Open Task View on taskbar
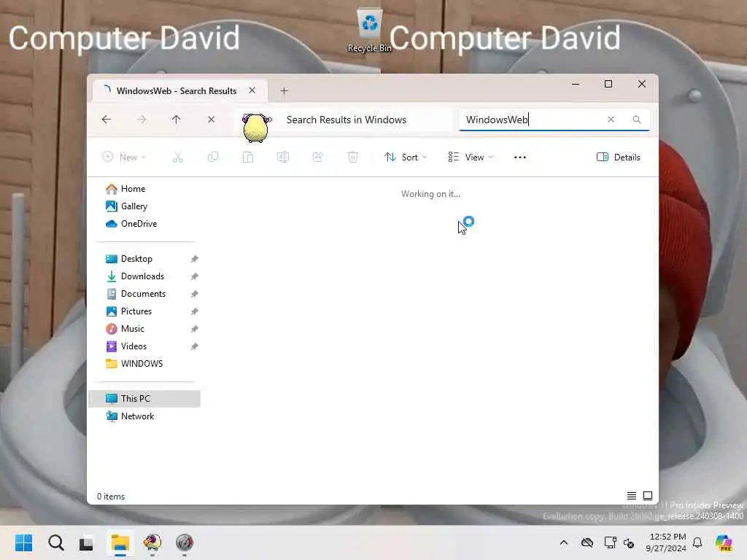Screen dimensions: 747x560 86,542
